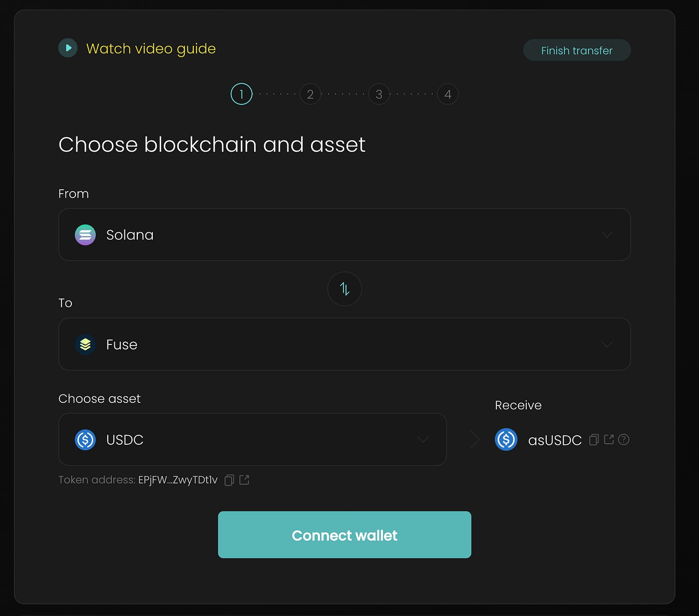Expand the From blockchain dropdown
This screenshot has width=699, height=616.
click(x=607, y=235)
